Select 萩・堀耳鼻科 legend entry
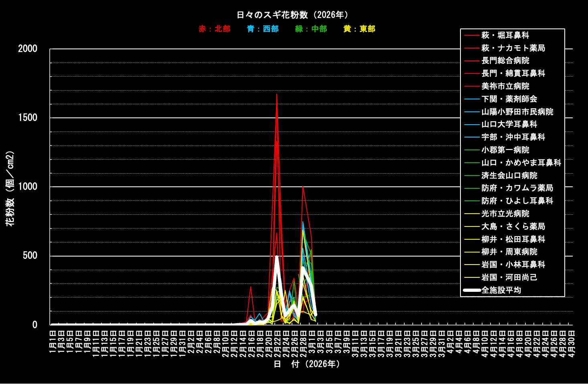Viewport: 588px width, 384px height. click(x=505, y=35)
